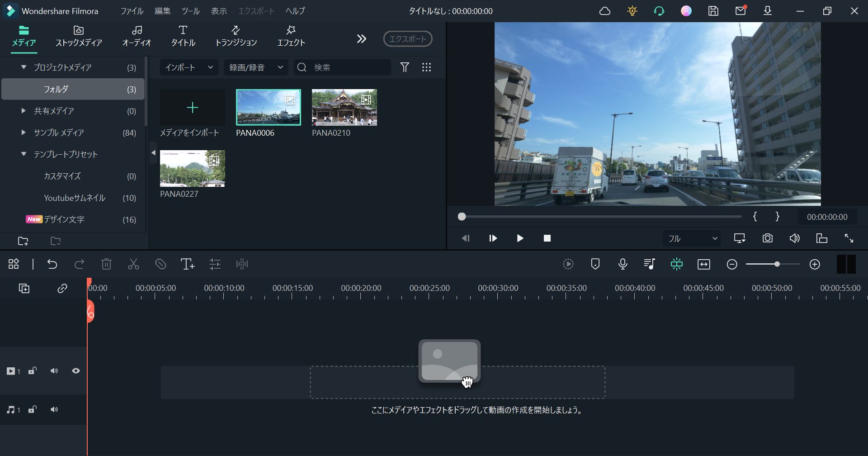Toggle visibility of video track 1 with the eye icon
This screenshot has height=456, width=868.
[x=76, y=370]
